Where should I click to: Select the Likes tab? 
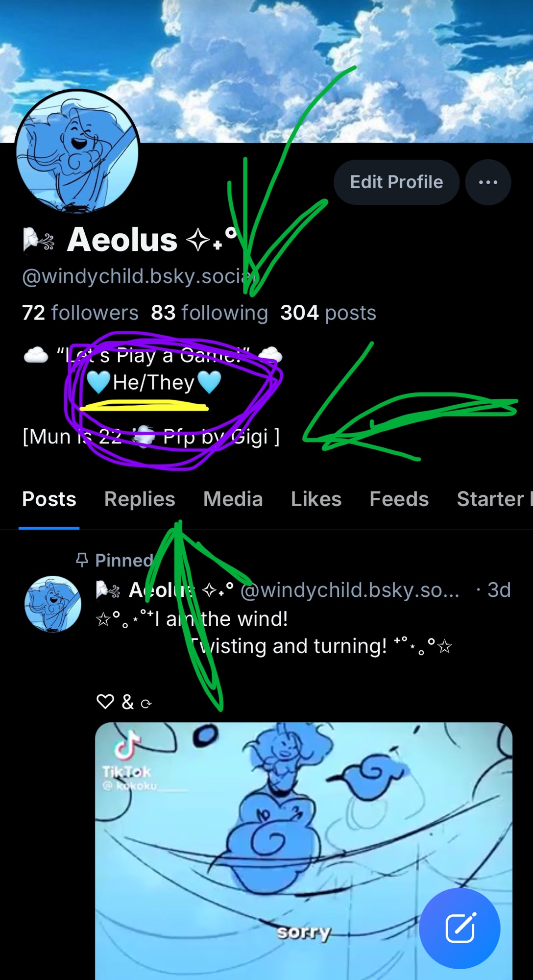pyautogui.click(x=316, y=499)
